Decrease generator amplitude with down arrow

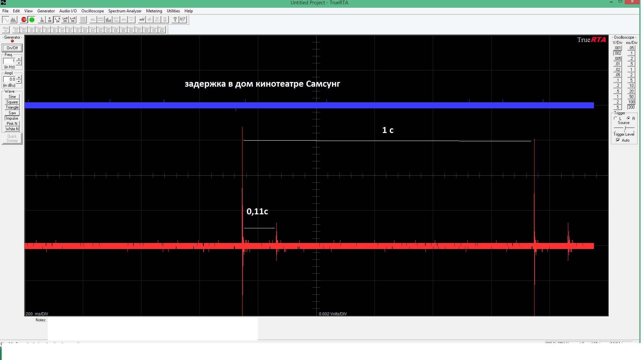[x=19, y=81]
